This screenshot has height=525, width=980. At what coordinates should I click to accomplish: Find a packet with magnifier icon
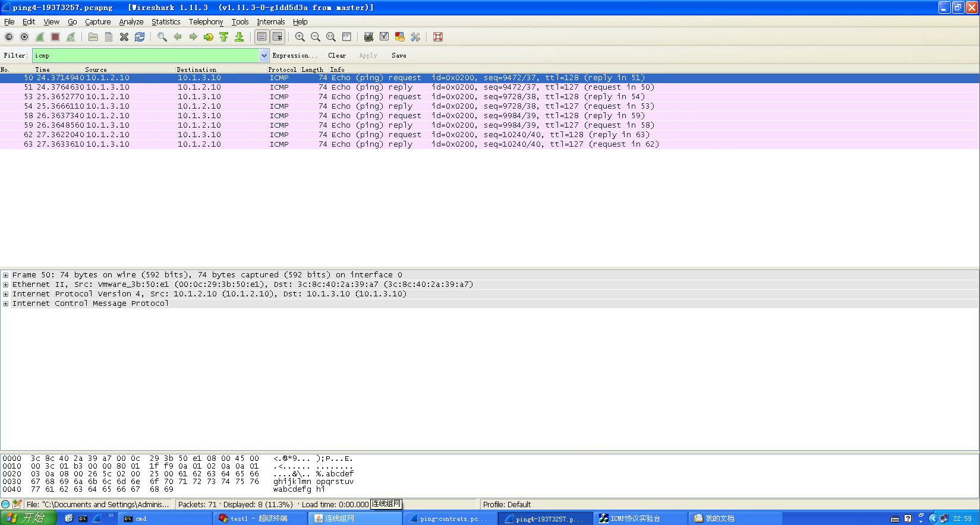(162, 37)
